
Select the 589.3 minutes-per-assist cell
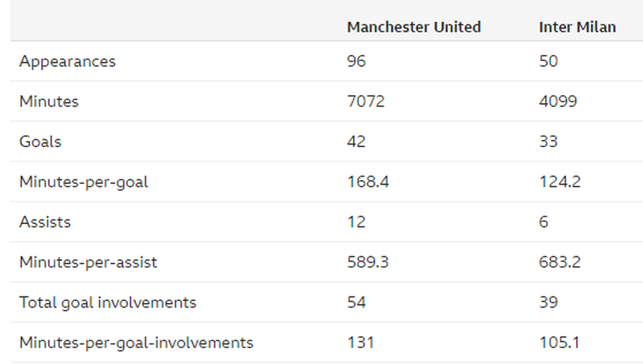click(x=368, y=262)
